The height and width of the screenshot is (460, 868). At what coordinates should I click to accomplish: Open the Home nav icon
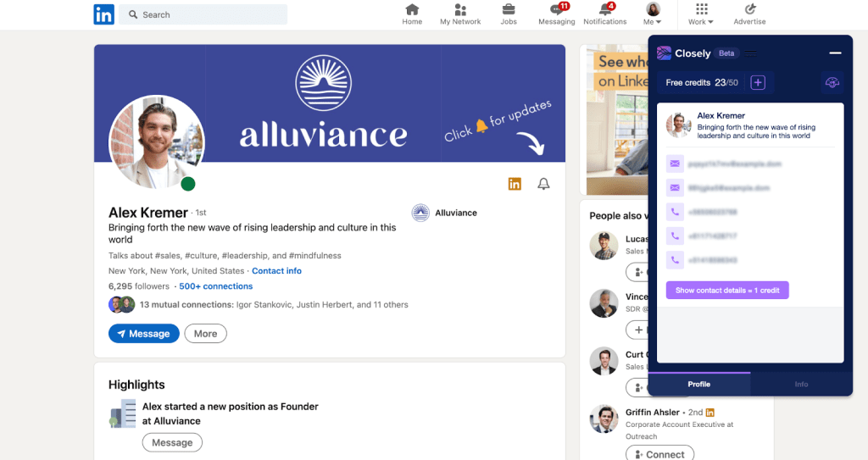[x=412, y=14]
